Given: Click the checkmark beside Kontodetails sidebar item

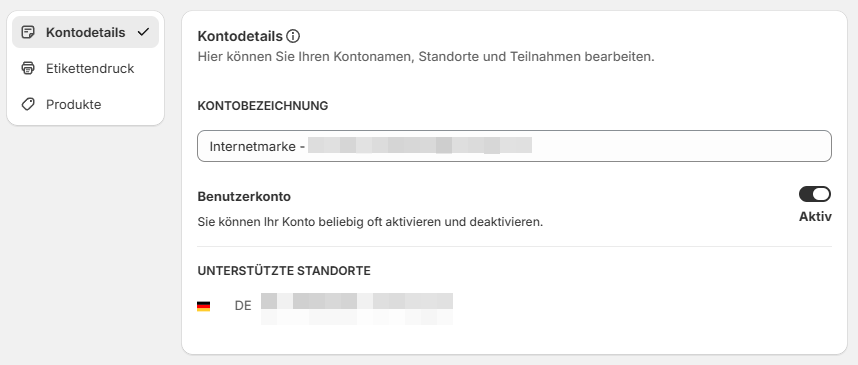Looking at the screenshot, I should (x=143, y=32).
